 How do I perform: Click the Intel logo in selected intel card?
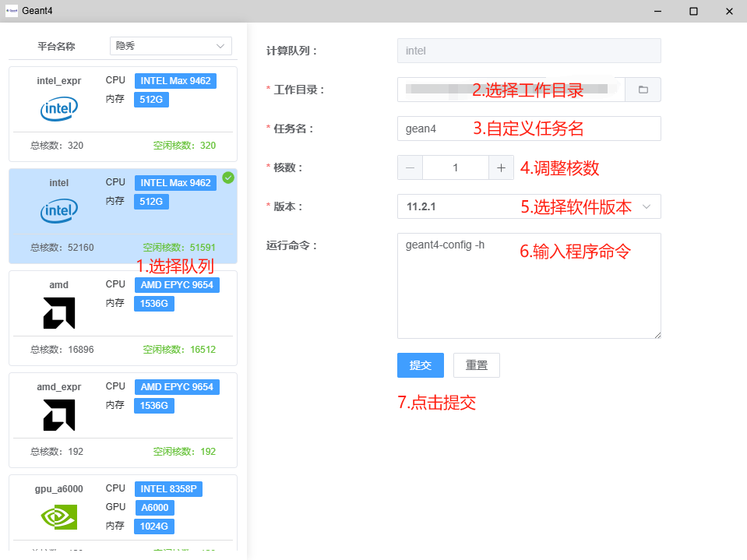(x=59, y=211)
